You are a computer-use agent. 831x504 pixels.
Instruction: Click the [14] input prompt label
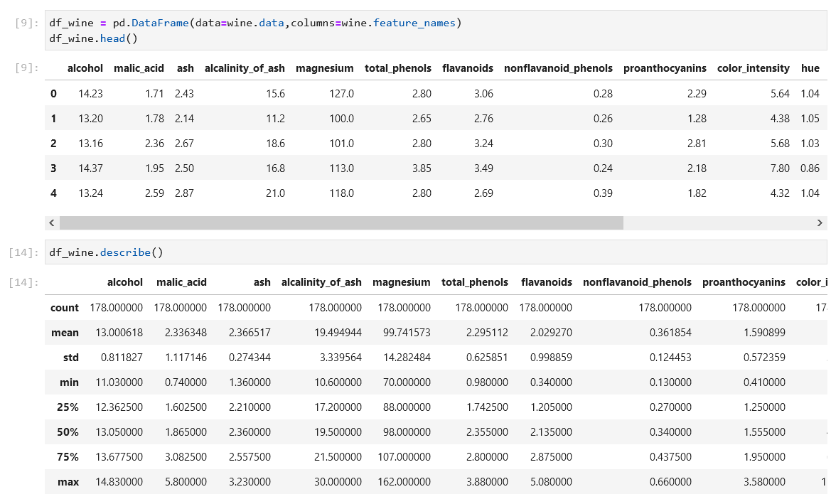21,252
